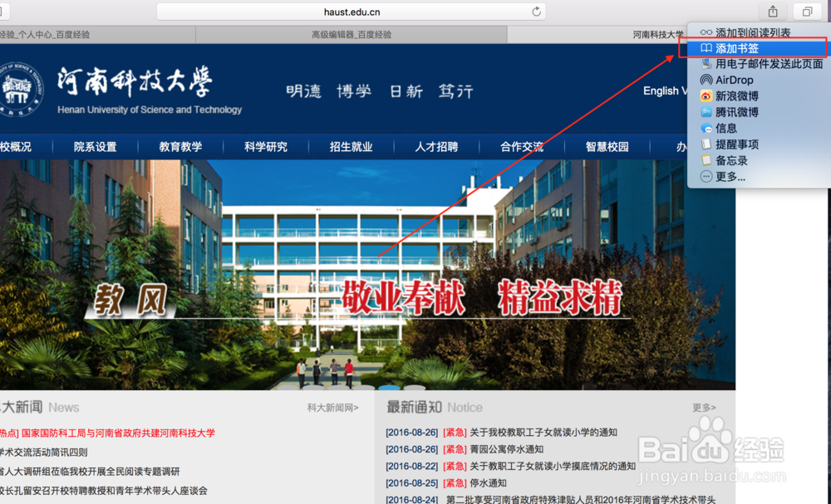Switch to 个人中心_百度经验 tab
Screen dimensions: 831x504
pos(97,34)
